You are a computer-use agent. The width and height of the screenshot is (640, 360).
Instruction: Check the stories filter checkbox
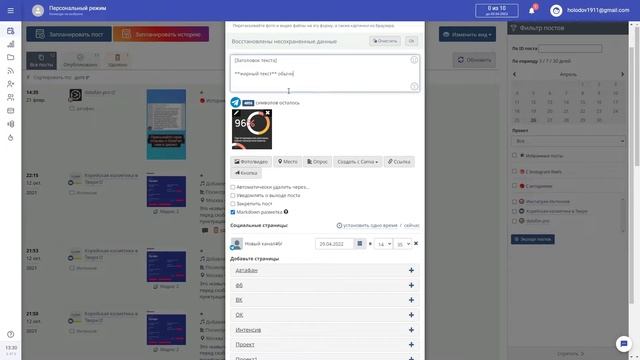pos(514,186)
